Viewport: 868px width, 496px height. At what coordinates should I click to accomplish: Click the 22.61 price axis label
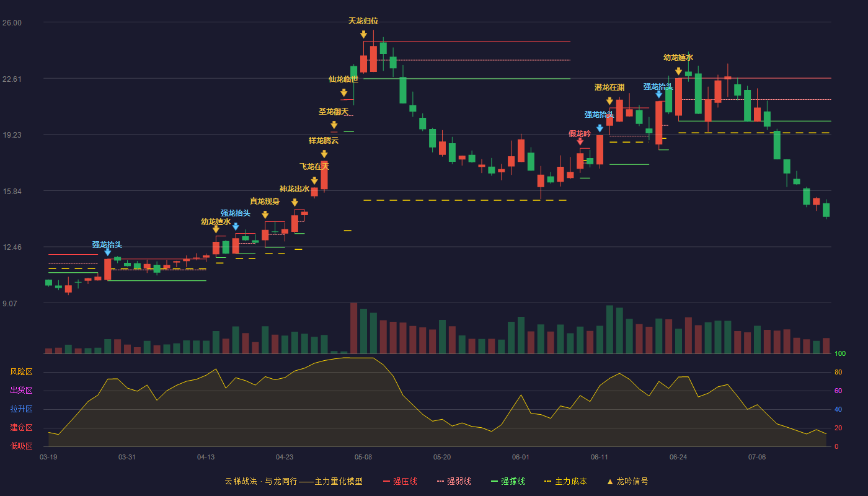12,79
